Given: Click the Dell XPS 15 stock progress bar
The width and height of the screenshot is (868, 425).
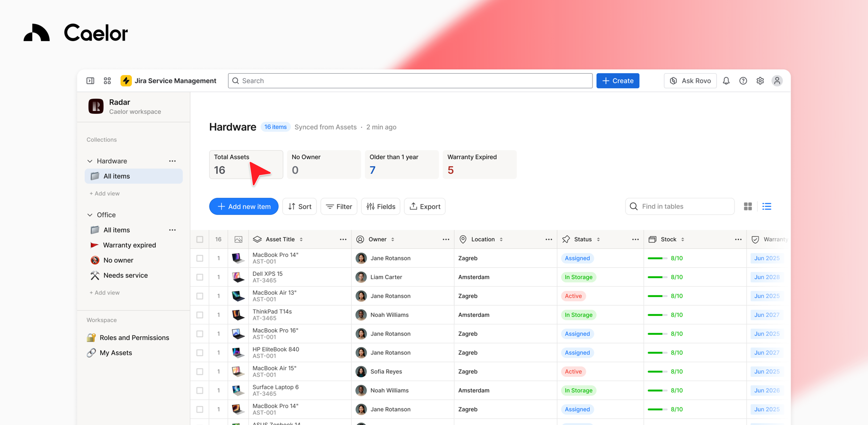Looking at the screenshot, I should 657,277.
